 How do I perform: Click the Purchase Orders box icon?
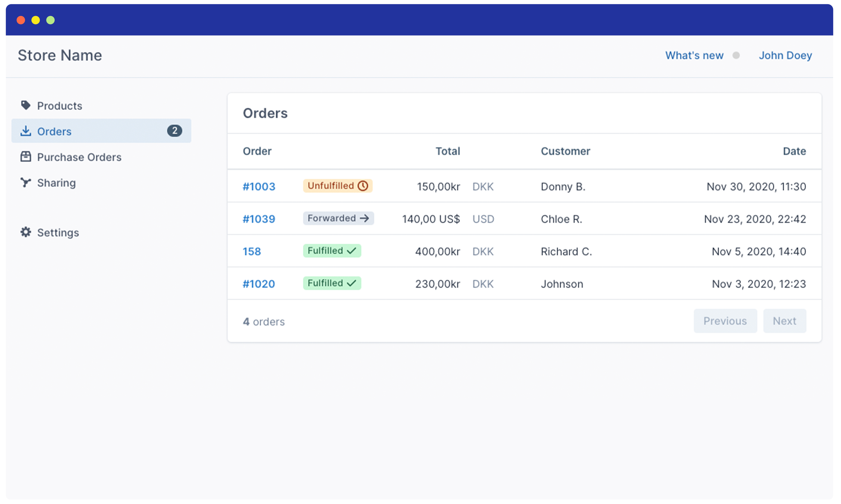(26, 157)
